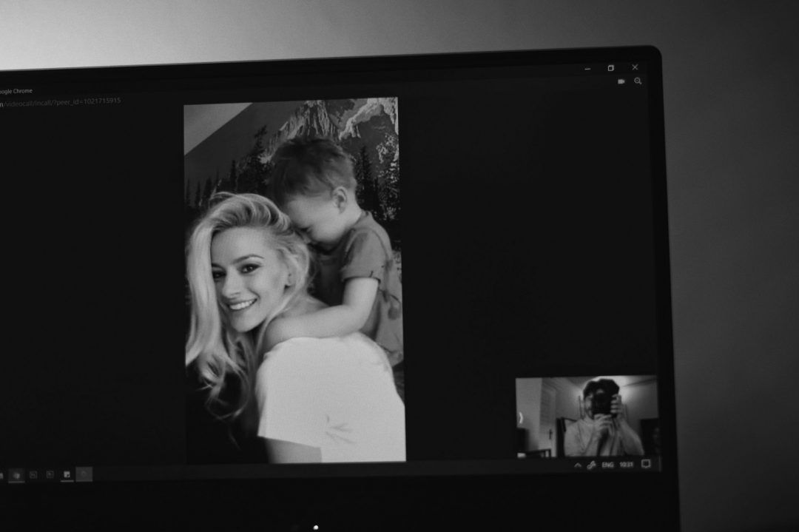Click the main video call feed
The height and width of the screenshot is (532, 799).
[x=294, y=280]
